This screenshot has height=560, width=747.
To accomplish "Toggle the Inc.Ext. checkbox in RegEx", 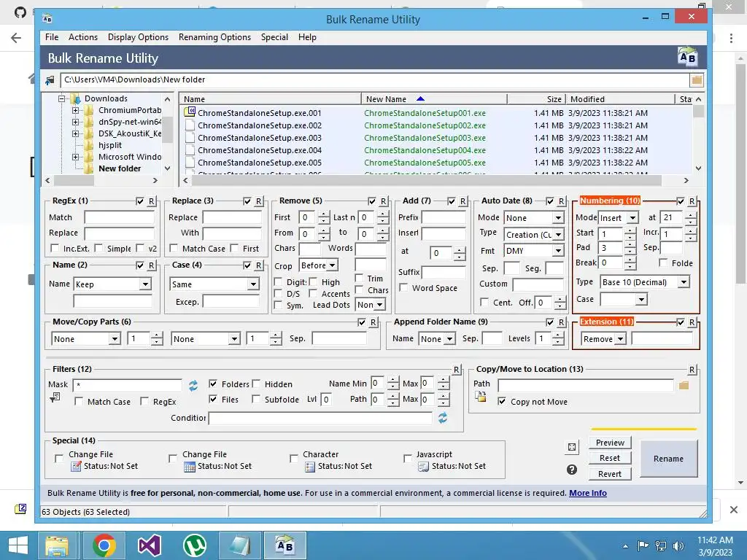I will pyautogui.click(x=55, y=248).
